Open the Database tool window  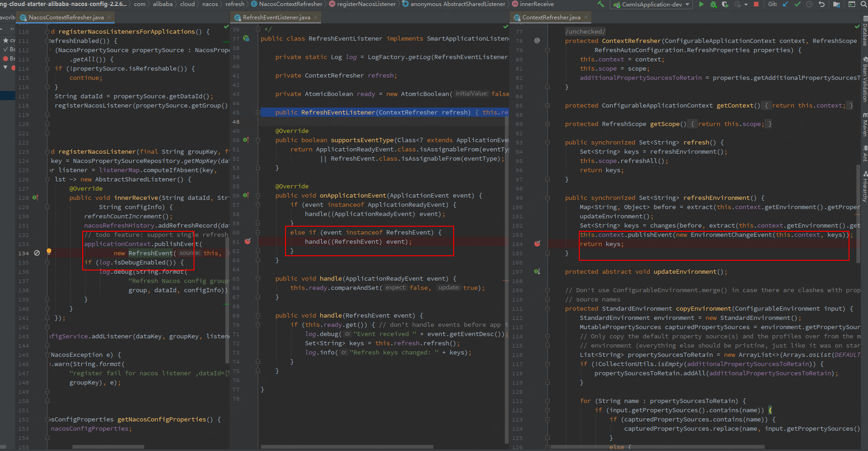pos(864,31)
